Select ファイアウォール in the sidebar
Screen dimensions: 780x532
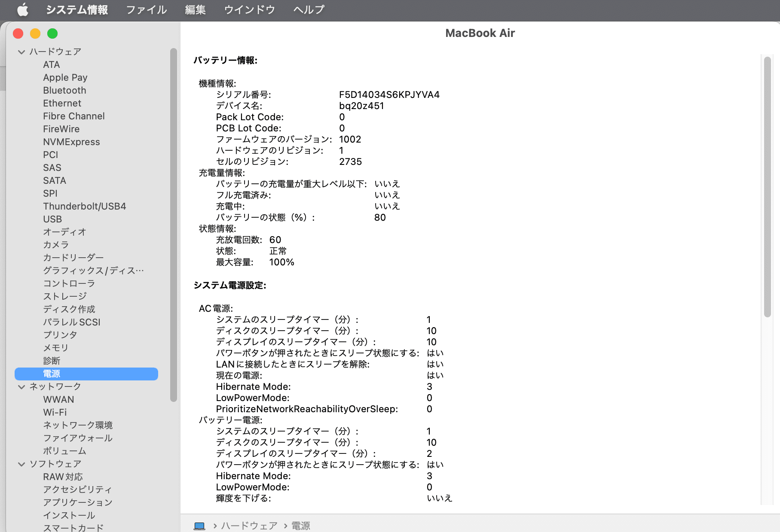point(78,438)
